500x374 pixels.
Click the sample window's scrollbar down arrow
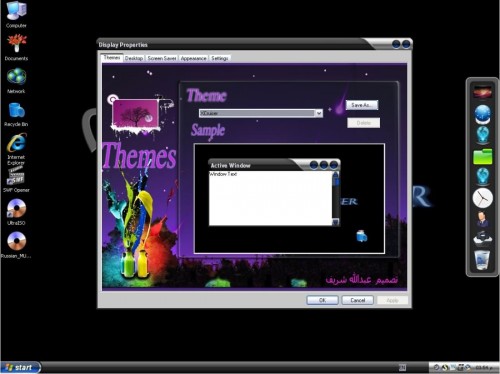(x=336, y=222)
